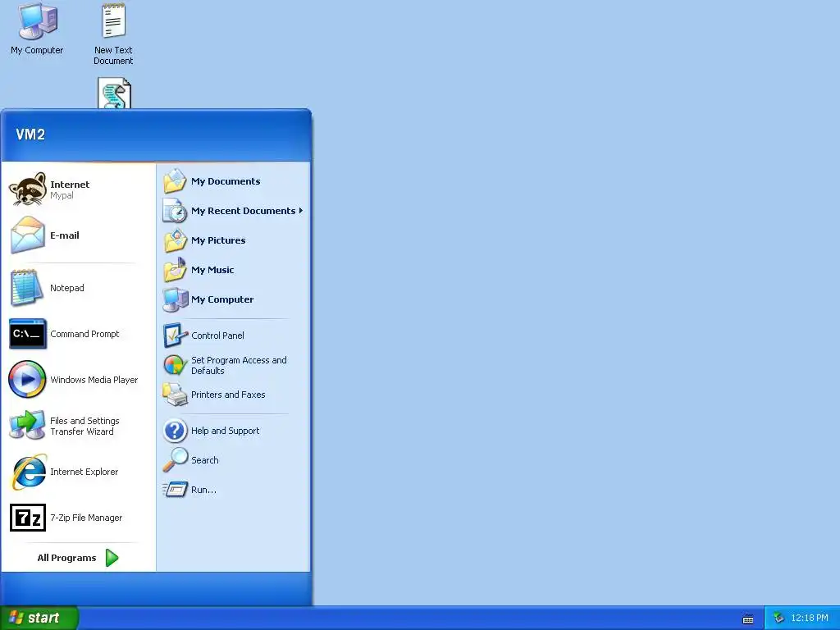Click "Run..." text
The image size is (840, 630).
pyautogui.click(x=203, y=490)
